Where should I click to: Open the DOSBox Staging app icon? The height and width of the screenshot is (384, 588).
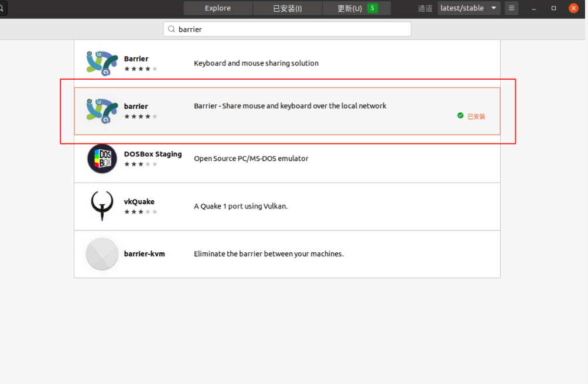102,159
